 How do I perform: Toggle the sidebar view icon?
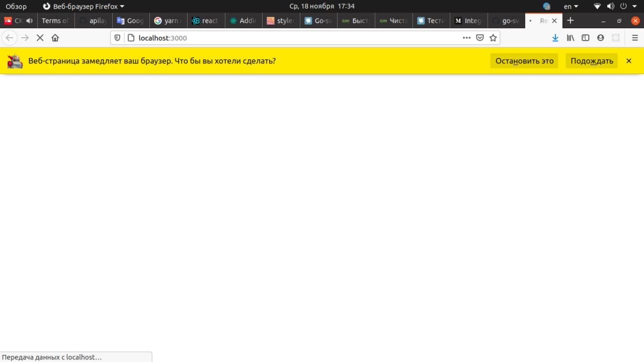tap(585, 38)
